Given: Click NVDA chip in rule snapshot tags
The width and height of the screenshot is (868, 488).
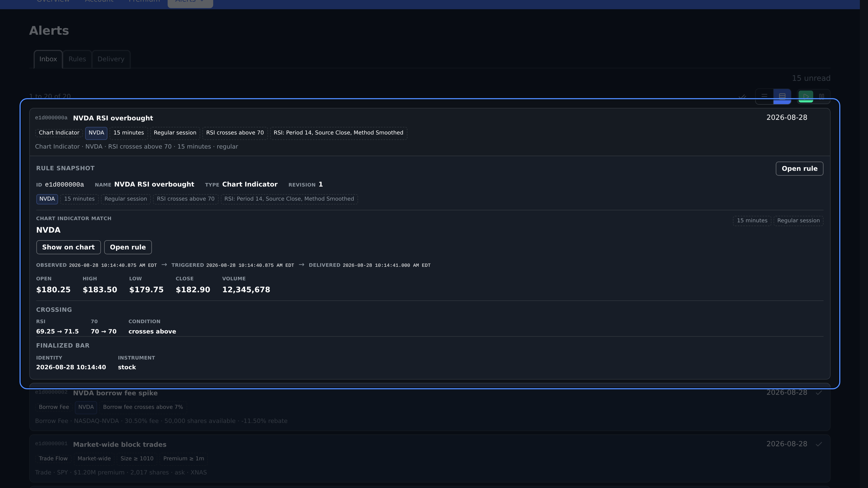Looking at the screenshot, I should tap(47, 199).
